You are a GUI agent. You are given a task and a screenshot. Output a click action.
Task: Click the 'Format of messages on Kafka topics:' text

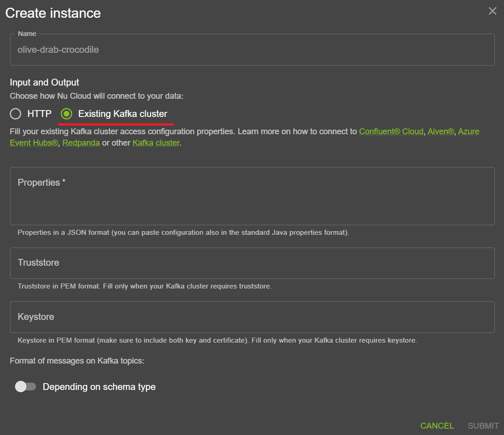click(x=77, y=361)
